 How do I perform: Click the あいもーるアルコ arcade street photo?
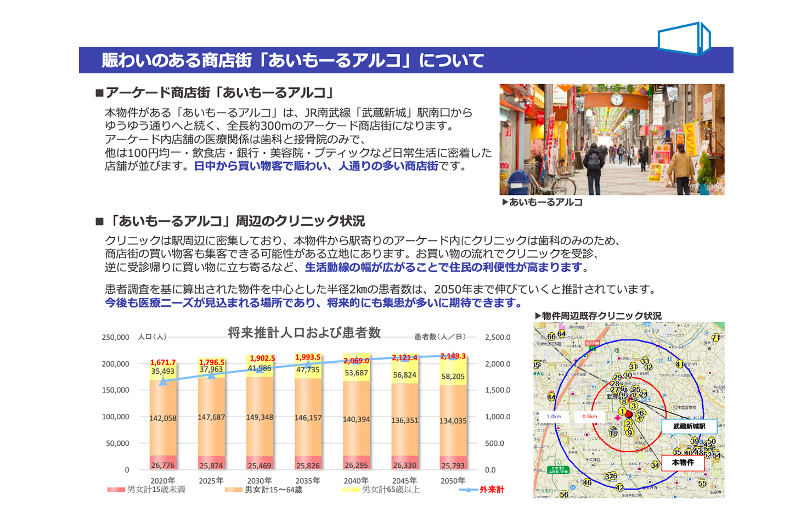pos(612,139)
